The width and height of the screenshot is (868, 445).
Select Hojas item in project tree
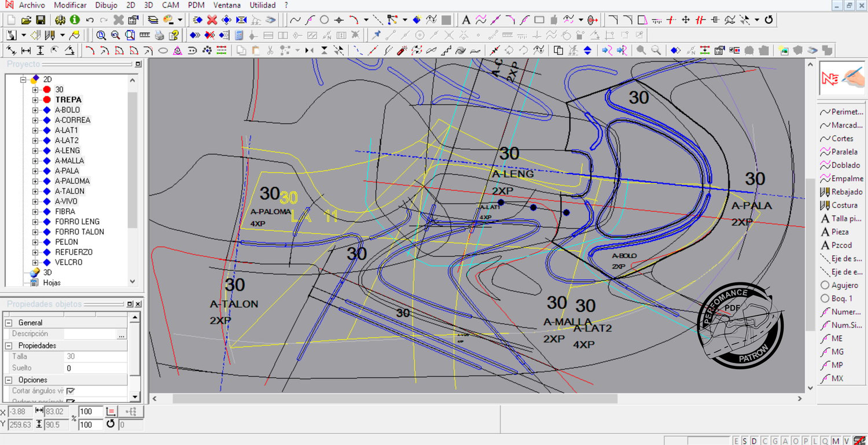pyautogui.click(x=52, y=283)
